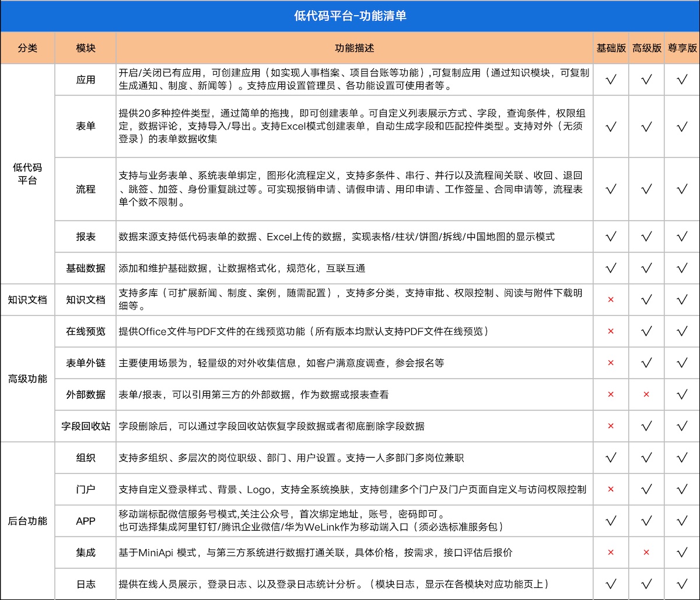Click the 低代码平台-功能清单 title bar

click(x=350, y=16)
